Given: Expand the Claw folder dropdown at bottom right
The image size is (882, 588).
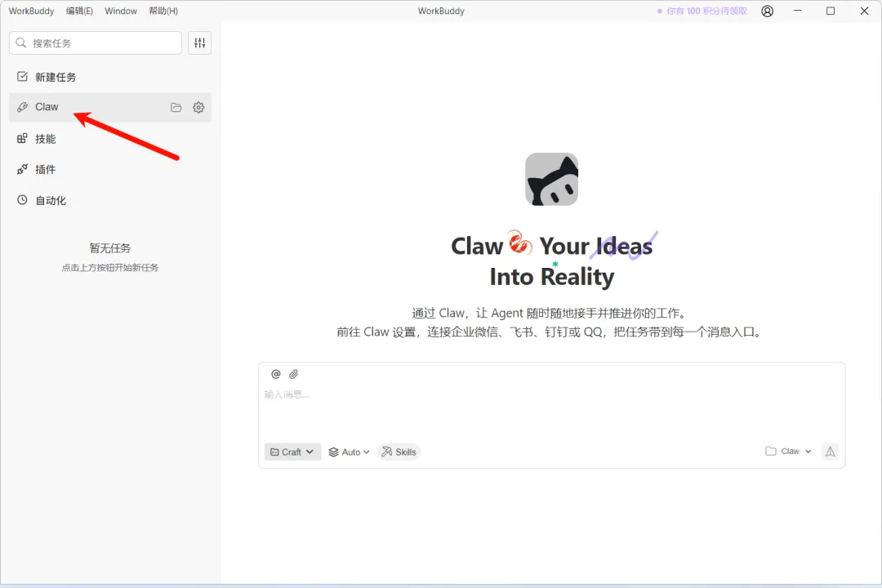Looking at the screenshot, I should coord(789,452).
